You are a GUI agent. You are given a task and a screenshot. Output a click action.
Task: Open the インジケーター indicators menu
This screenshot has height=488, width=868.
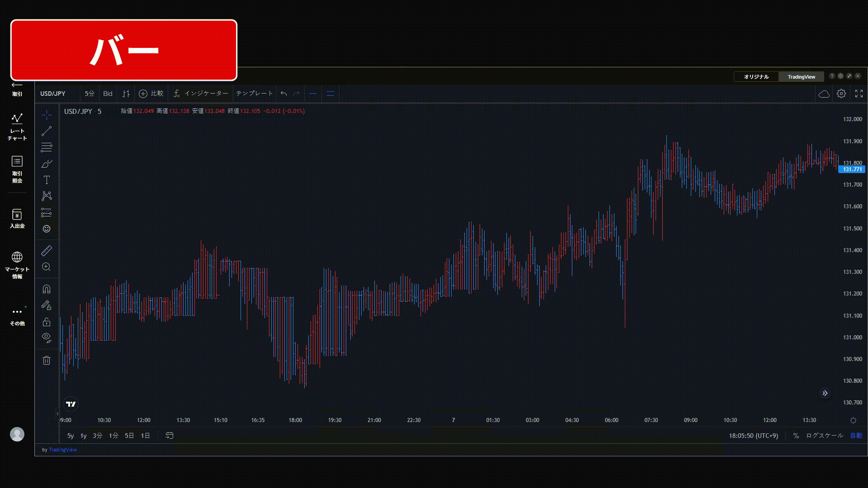201,94
